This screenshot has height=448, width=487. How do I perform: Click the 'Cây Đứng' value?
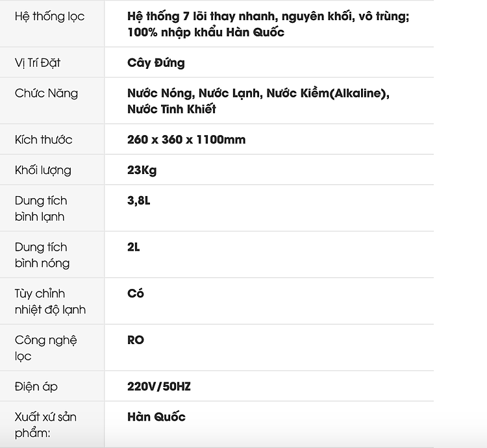click(156, 63)
